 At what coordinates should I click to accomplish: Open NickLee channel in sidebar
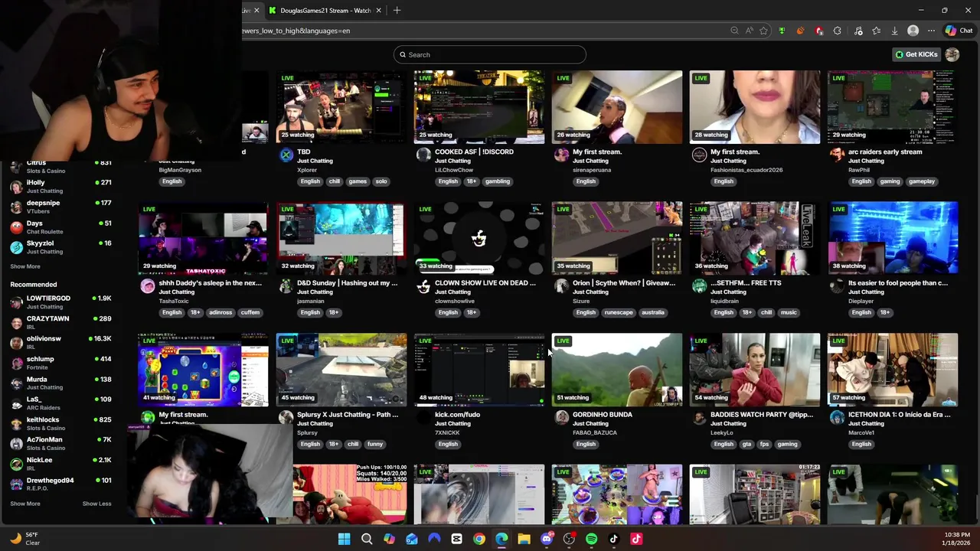[x=60, y=464]
